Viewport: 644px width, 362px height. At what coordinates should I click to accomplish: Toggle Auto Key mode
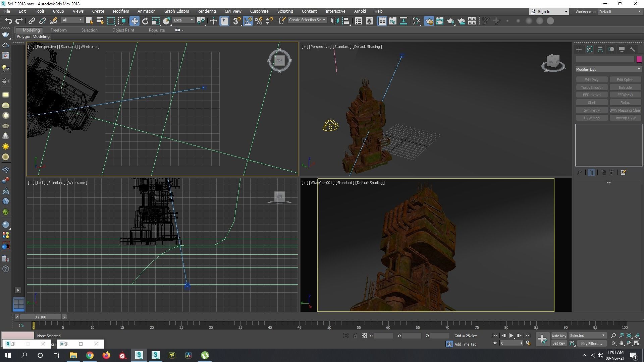tap(559, 336)
